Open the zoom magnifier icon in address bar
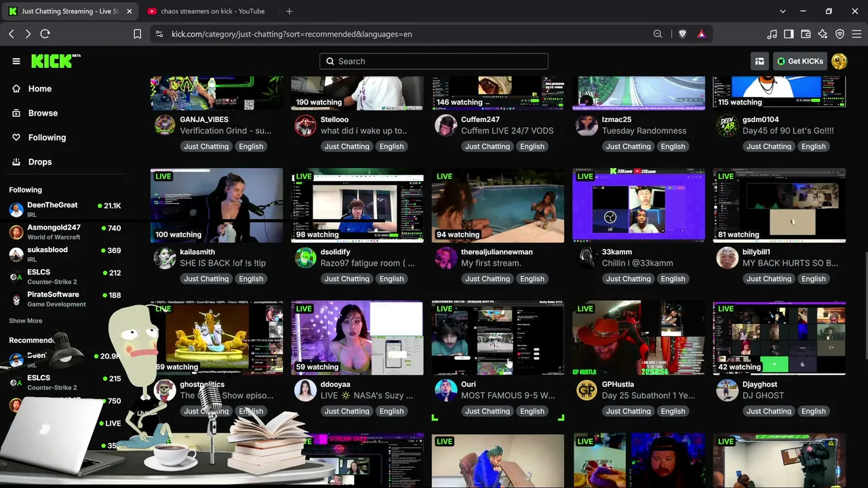 click(x=658, y=34)
